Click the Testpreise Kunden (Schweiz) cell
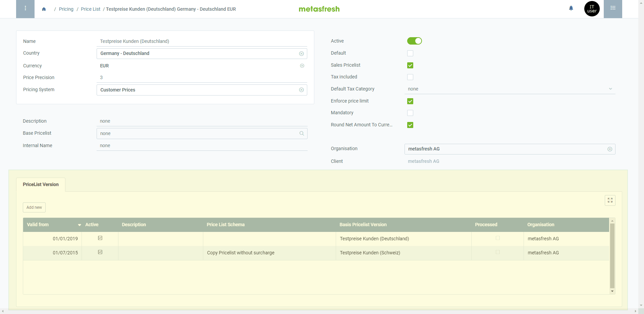 pos(404,253)
